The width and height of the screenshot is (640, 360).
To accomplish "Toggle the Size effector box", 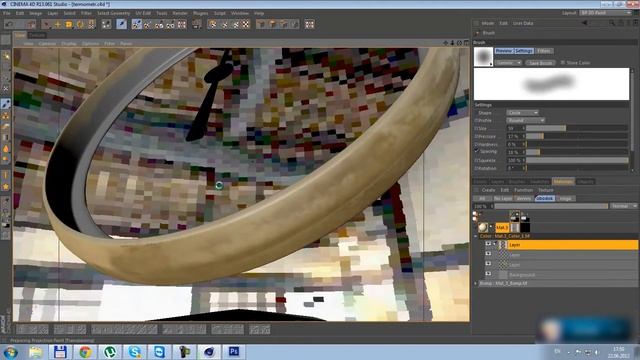I will [x=476, y=128].
